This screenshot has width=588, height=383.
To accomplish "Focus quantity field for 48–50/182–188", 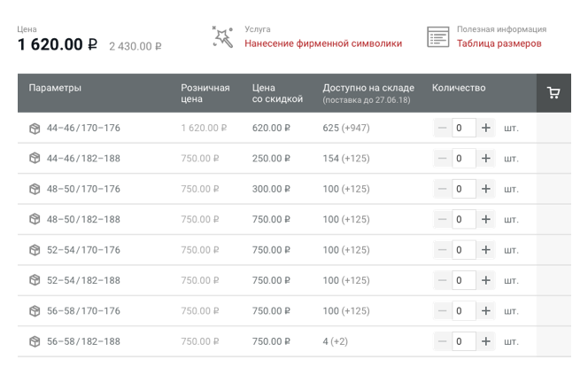I will point(464,219).
